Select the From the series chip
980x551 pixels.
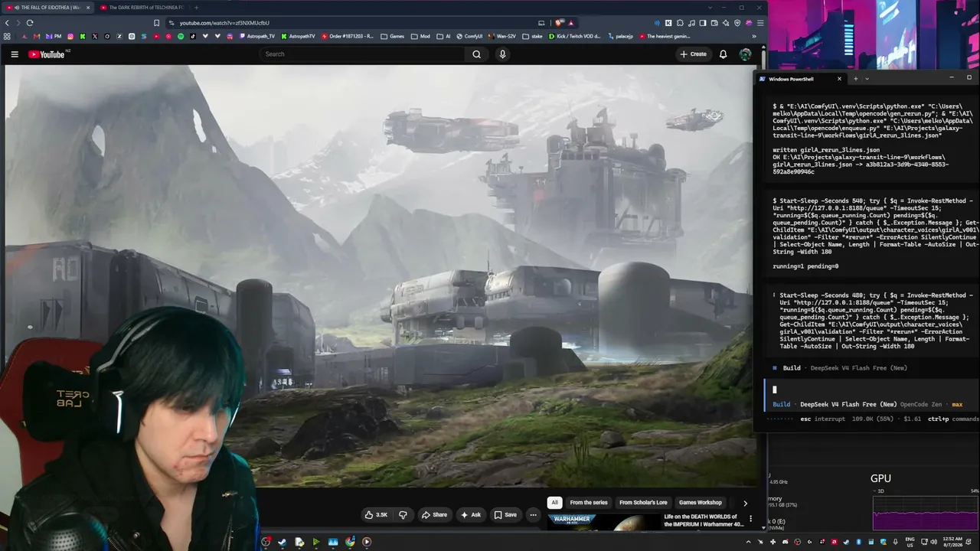tap(589, 503)
